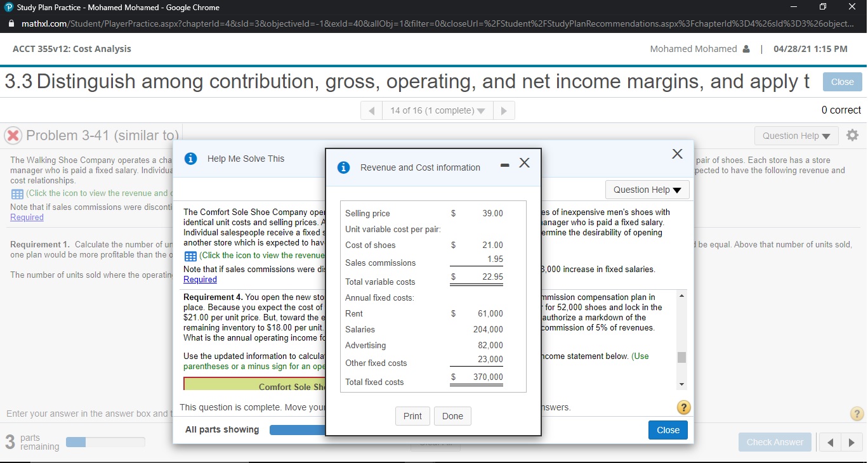
Task: Click the yellow question mark help icon in dialog
Action: pyautogui.click(x=685, y=408)
